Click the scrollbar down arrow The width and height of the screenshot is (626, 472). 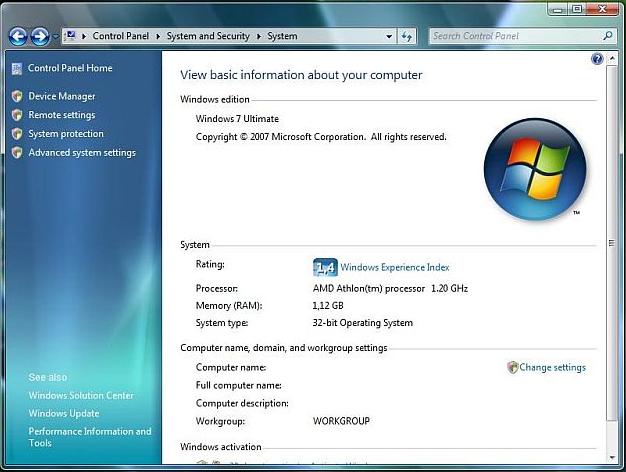612,458
